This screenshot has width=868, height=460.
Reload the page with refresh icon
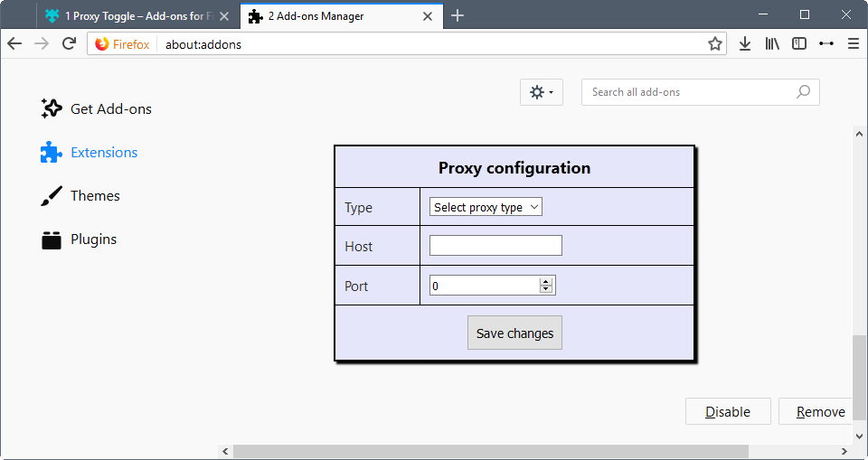coord(69,43)
